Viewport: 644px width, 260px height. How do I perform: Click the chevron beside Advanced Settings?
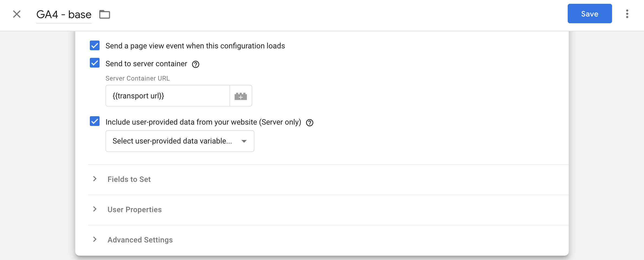[94, 239]
